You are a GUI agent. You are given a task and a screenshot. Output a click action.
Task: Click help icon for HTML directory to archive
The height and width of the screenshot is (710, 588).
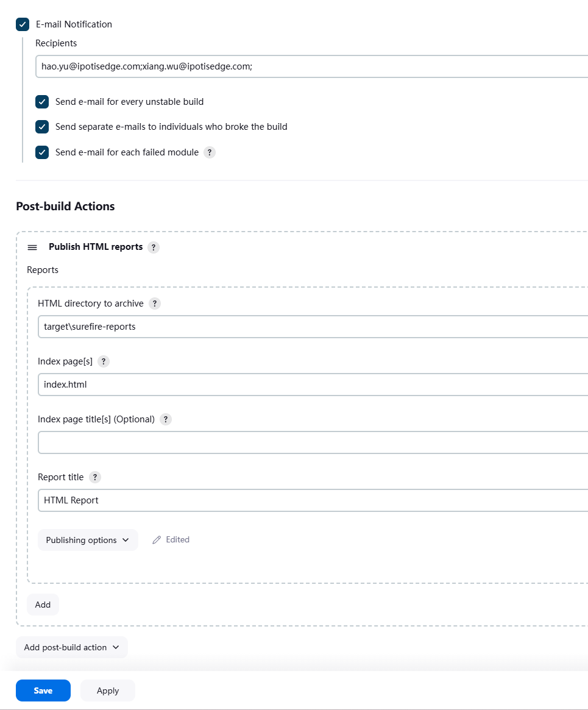[x=155, y=304]
